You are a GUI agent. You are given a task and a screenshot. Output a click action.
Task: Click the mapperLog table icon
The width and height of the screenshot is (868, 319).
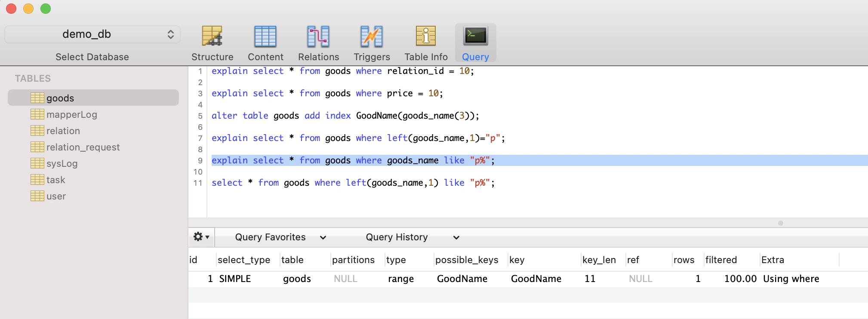click(37, 114)
